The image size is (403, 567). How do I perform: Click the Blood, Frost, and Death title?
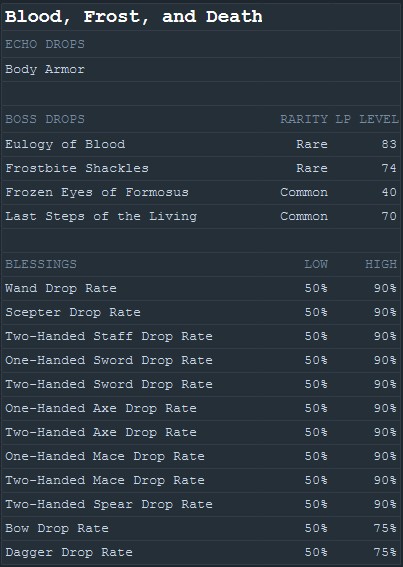click(x=133, y=17)
